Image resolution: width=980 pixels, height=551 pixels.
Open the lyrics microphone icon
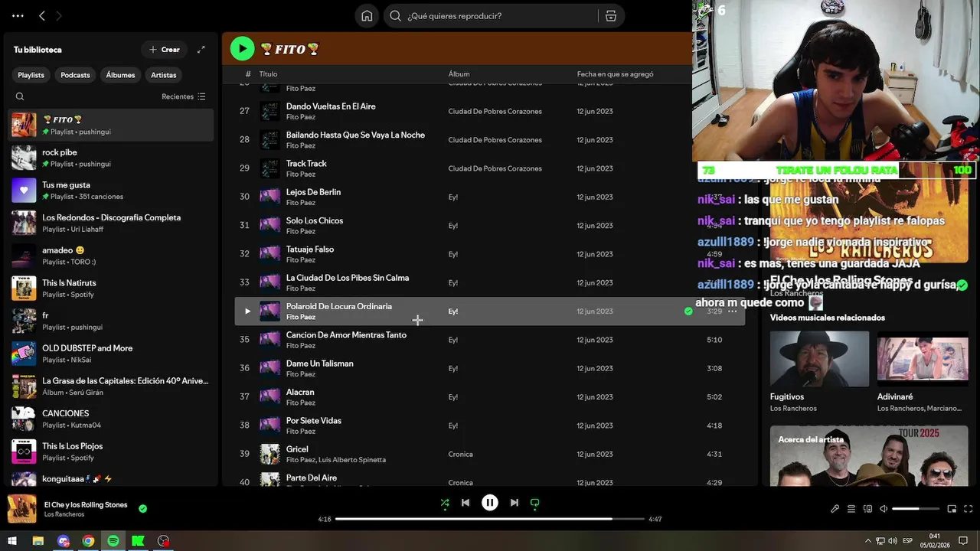pos(835,509)
